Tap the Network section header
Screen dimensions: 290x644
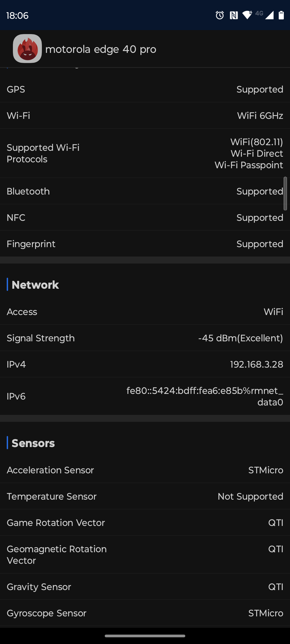(35, 285)
